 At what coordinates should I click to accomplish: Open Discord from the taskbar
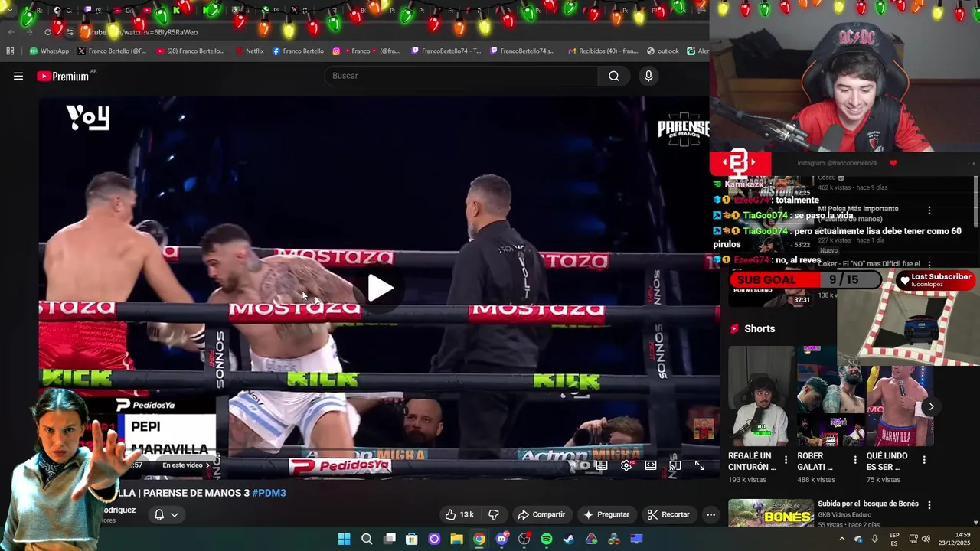501,539
